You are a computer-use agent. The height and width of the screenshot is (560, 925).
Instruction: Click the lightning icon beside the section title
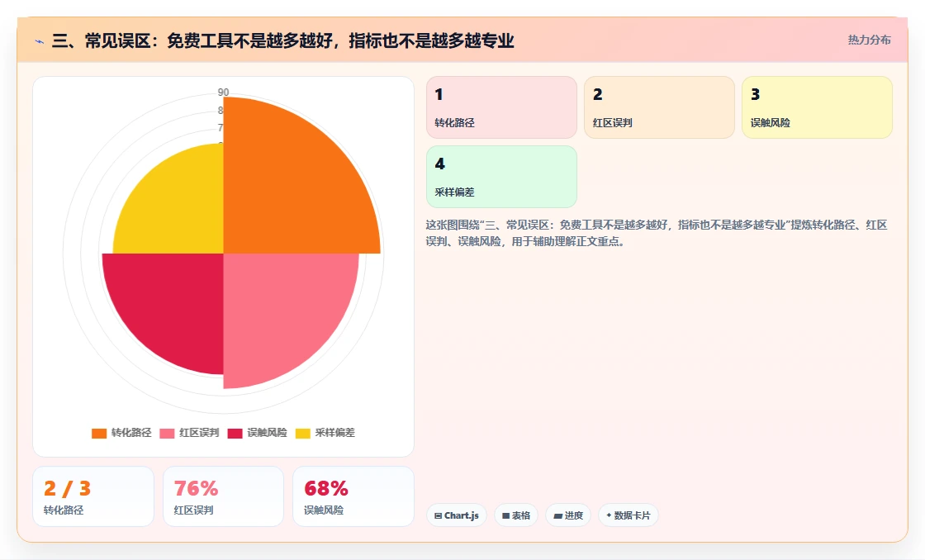coord(40,41)
